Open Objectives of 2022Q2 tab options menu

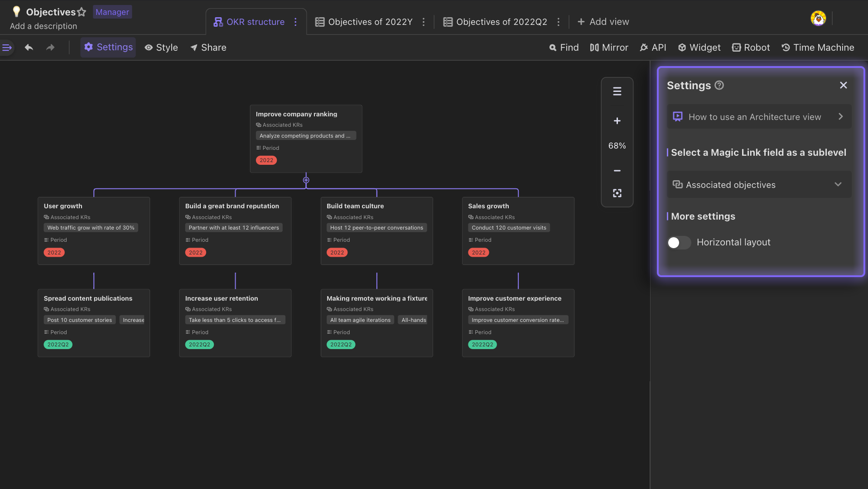click(x=558, y=22)
